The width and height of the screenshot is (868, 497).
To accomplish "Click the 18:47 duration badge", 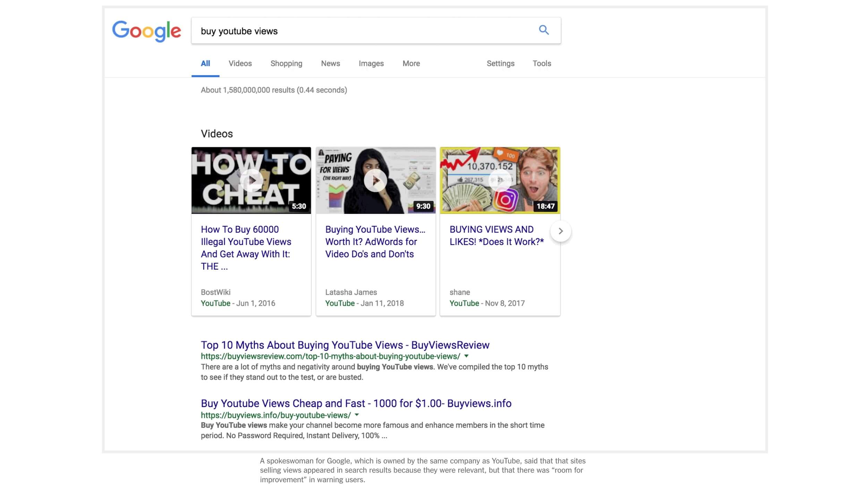I will 545,207.
